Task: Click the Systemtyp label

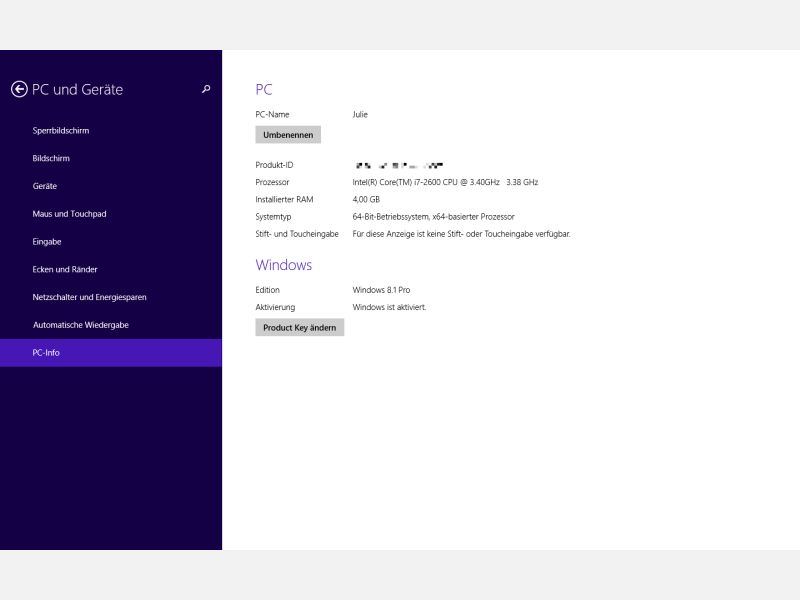Action: coord(273,217)
